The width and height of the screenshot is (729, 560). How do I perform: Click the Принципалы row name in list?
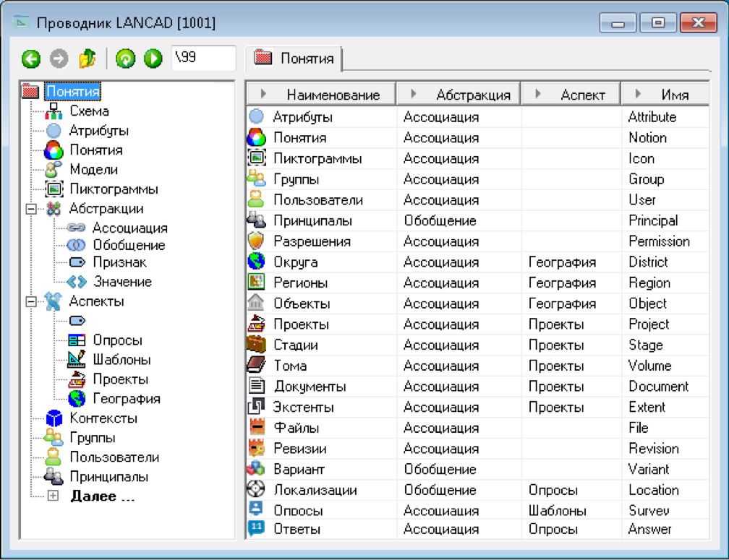(x=312, y=220)
